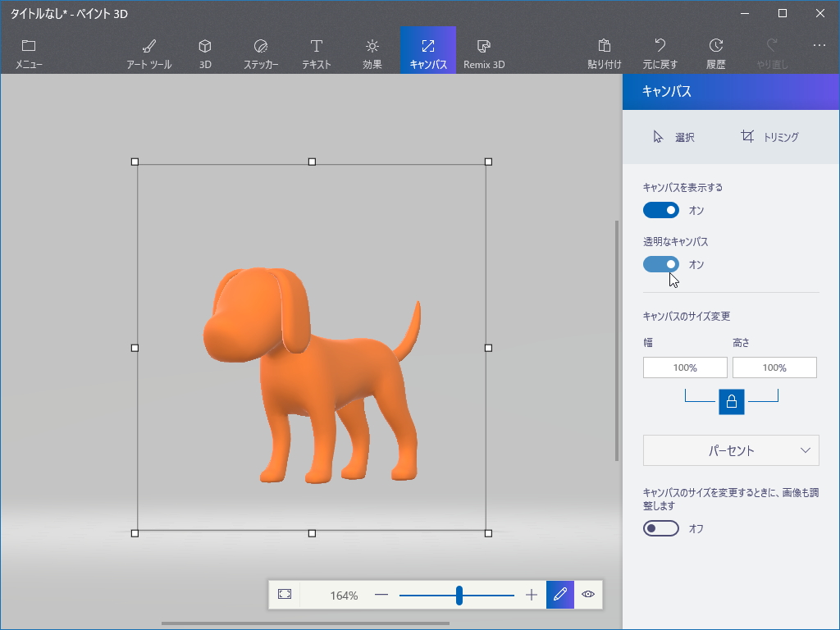Open the 履歴 history panel
This screenshot has width=840, height=630.
(714, 49)
